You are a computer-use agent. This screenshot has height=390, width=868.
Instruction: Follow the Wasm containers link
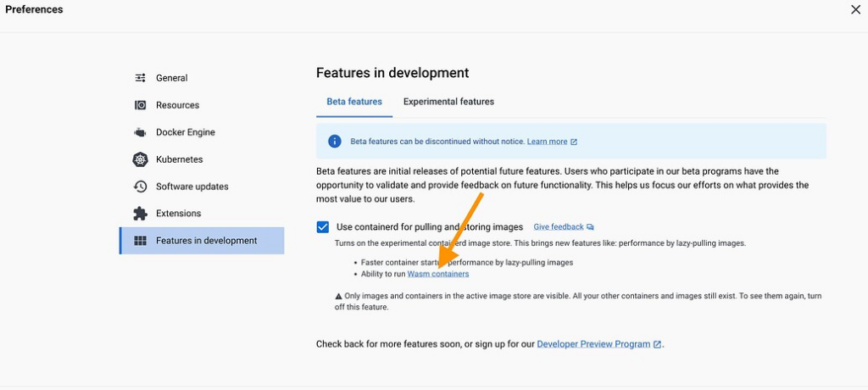[438, 274]
